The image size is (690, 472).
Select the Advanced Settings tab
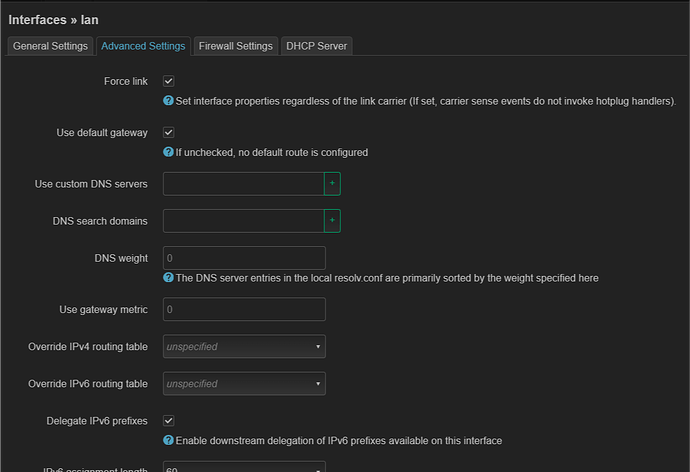tap(143, 46)
